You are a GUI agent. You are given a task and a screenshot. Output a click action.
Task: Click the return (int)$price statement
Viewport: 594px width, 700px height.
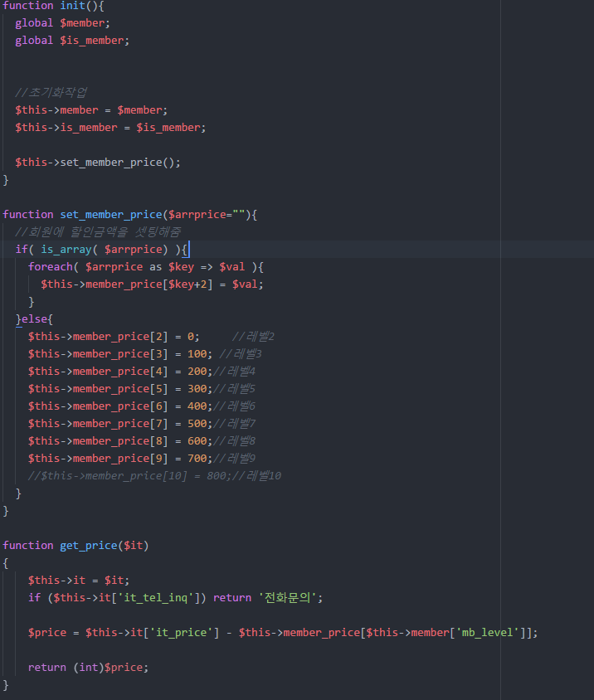pyautogui.click(x=90, y=668)
